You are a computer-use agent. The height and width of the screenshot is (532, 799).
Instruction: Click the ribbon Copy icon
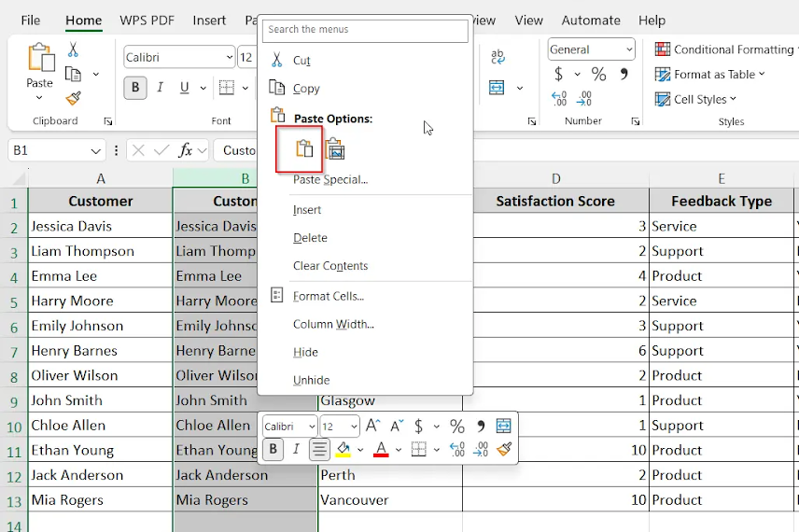click(73, 75)
